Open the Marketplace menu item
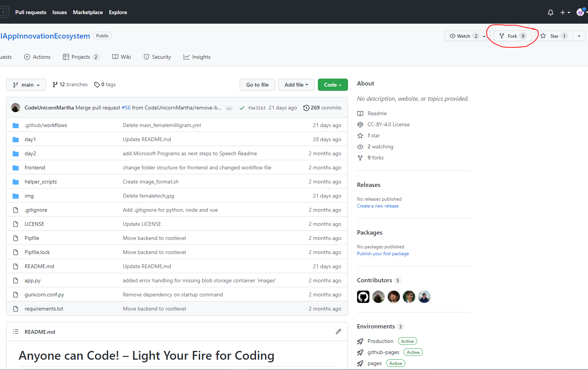This screenshot has height=370, width=588. [87, 12]
